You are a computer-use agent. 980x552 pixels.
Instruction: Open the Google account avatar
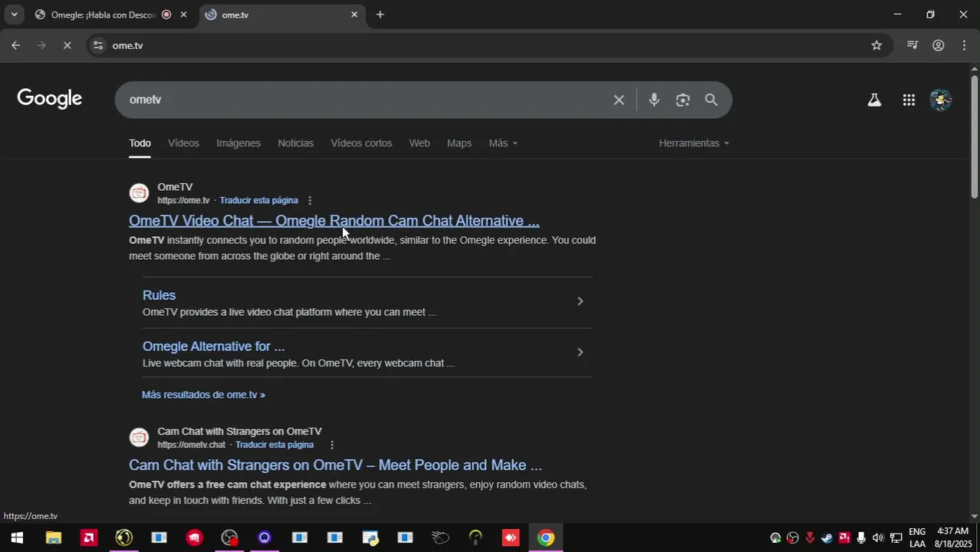click(x=941, y=100)
